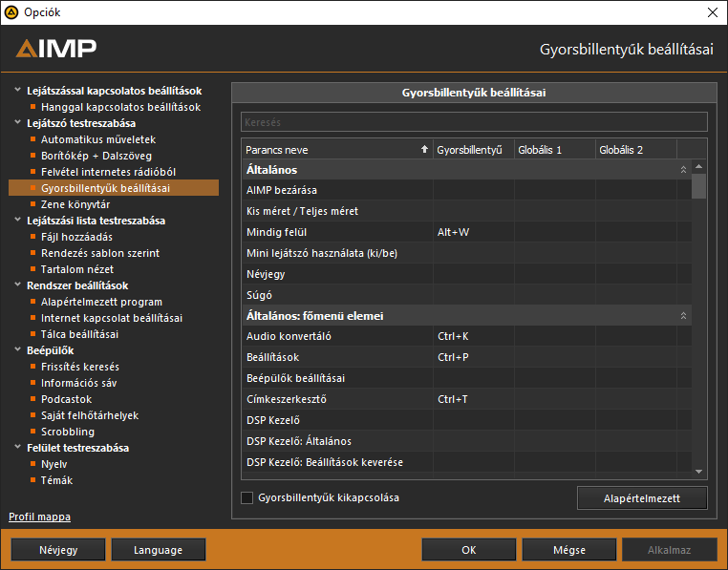This screenshot has width=728, height=570.
Task: Click the AIMP logo in header
Action: click(55, 49)
